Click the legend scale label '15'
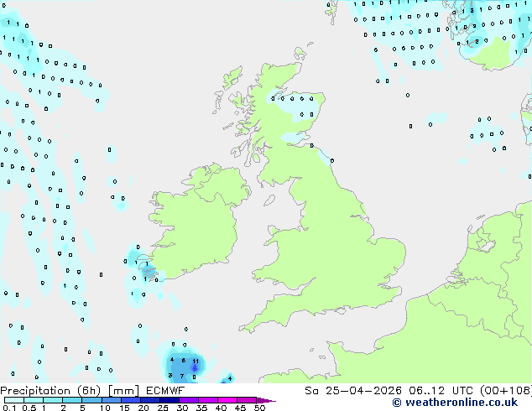The width and height of the screenshot is (532, 411). 124,408
